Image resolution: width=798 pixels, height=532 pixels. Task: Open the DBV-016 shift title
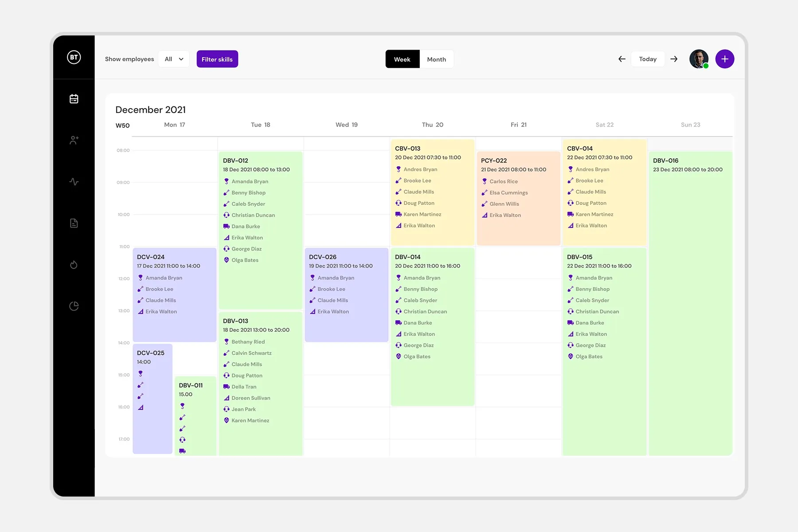pyautogui.click(x=666, y=160)
